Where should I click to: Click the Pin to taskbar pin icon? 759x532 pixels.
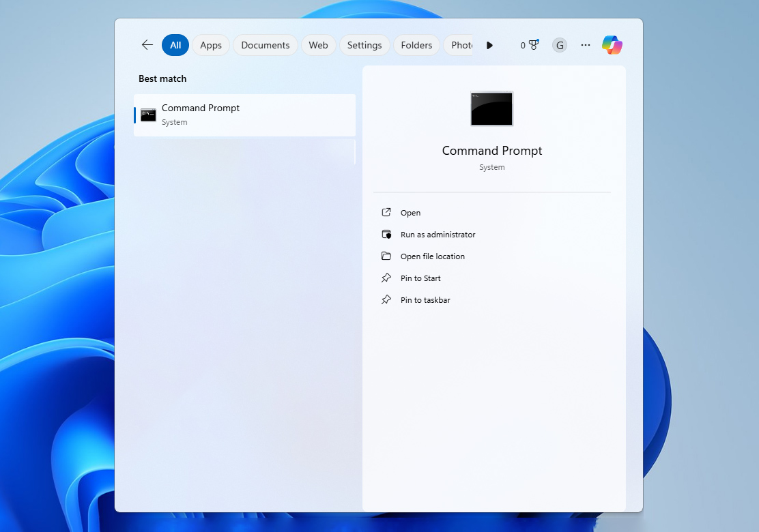tap(386, 299)
